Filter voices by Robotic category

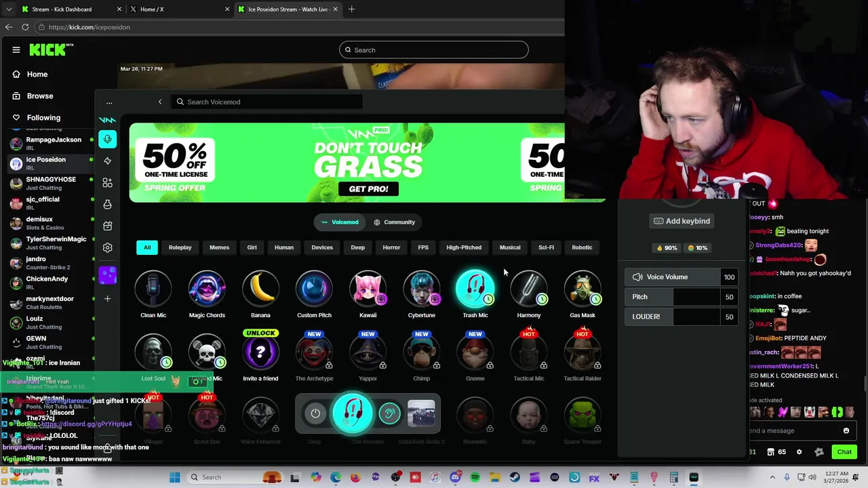click(x=582, y=247)
